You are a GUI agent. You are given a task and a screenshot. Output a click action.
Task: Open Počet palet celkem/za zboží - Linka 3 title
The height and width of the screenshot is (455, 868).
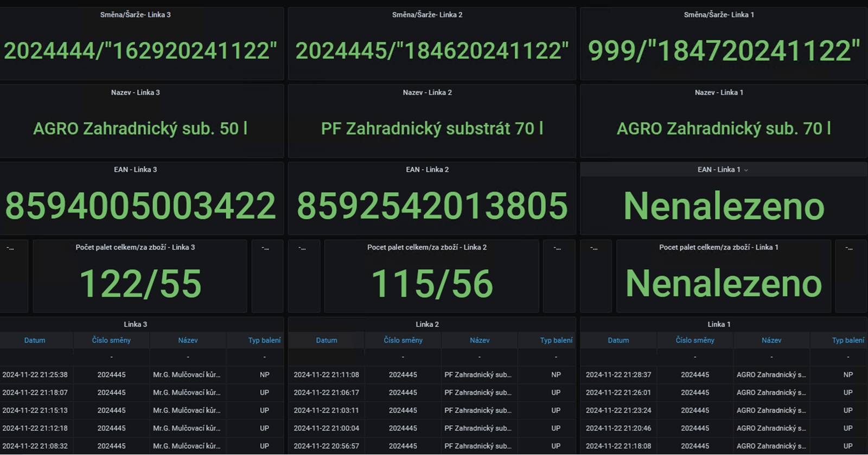pos(135,247)
